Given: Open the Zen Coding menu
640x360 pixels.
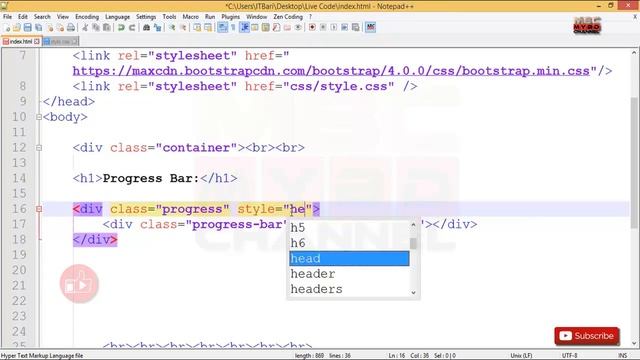Looking at the screenshot, I should click(x=288, y=17).
